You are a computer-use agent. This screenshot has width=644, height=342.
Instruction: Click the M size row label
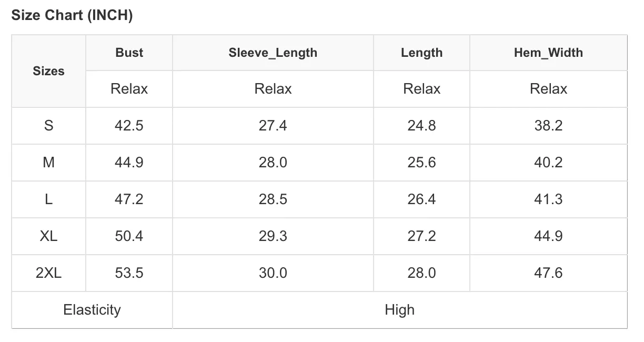(x=48, y=163)
